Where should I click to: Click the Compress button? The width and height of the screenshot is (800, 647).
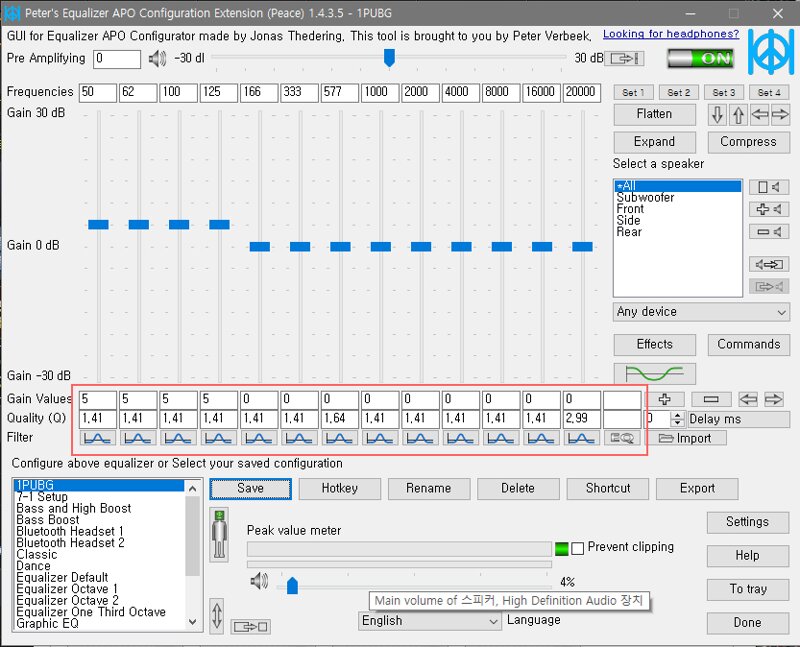[x=748, y=142]
